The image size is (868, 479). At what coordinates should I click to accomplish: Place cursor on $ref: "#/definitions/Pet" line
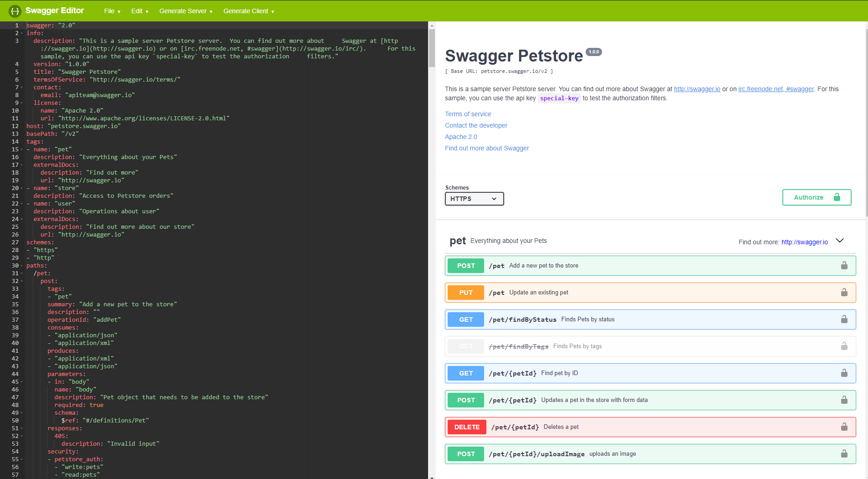[x=105, y=421]
